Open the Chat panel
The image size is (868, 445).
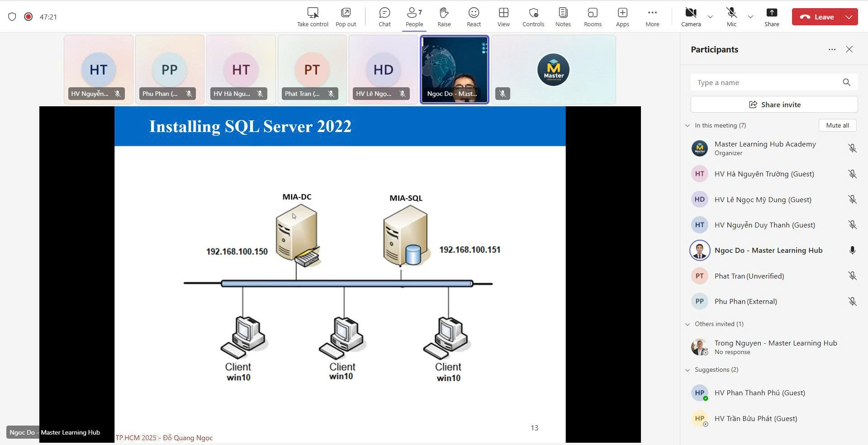click(384, 17)
